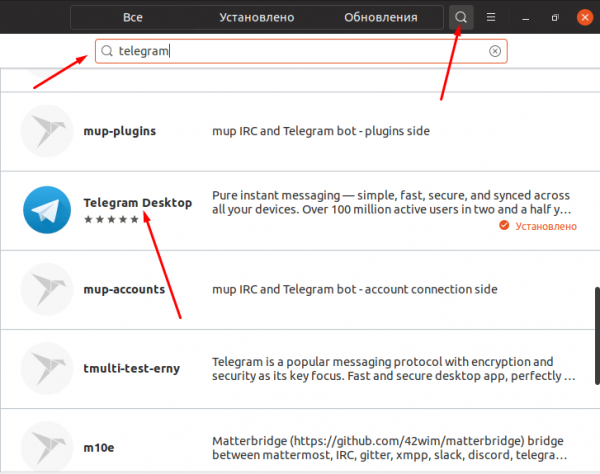This screenshot has height=474, width=600.
Task: Click the 'Pure instant messaging' description
Action: point(391,202)
